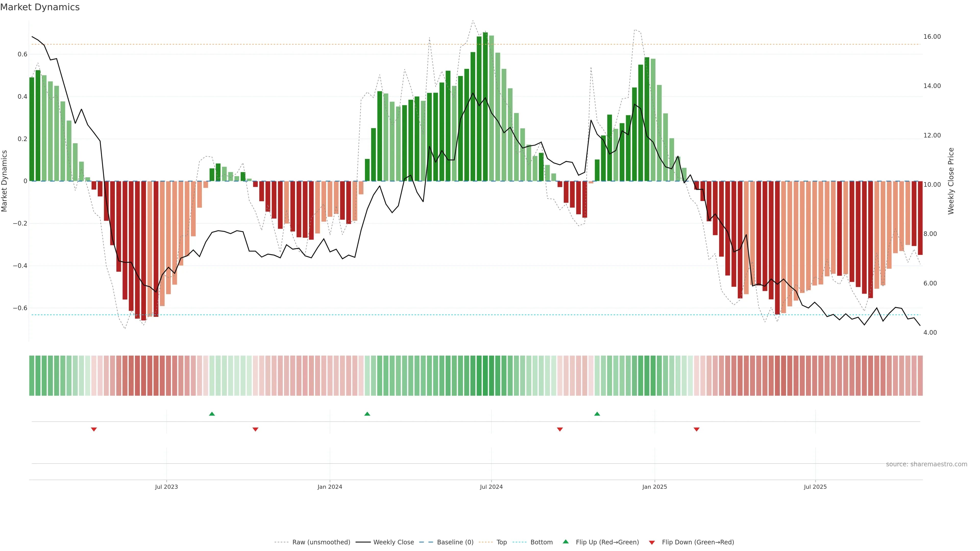Screen dimensions: 980x551
Task: Click the leftmost red flip-down triangle marker
Action: click(x=94, y=429)
